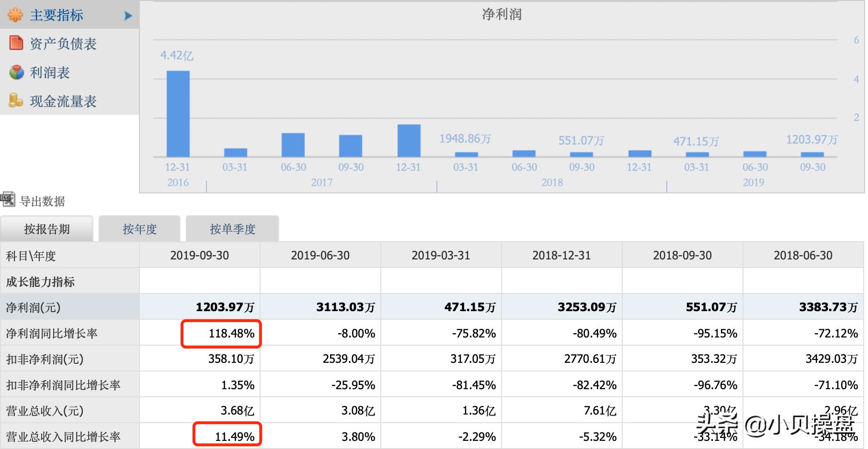Click the 成长能力指标 section row

click(70, 281)
